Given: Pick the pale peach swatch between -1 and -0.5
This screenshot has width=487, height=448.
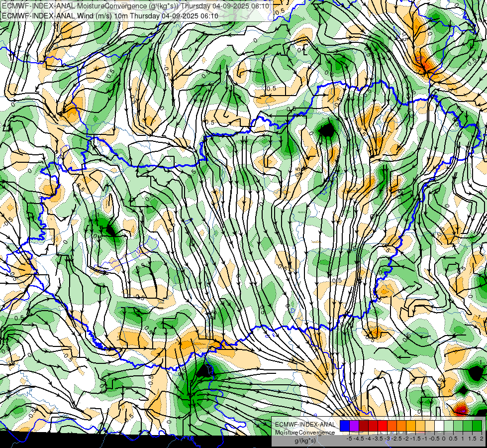Looking at the screenshot, I should tap(430, 426).
